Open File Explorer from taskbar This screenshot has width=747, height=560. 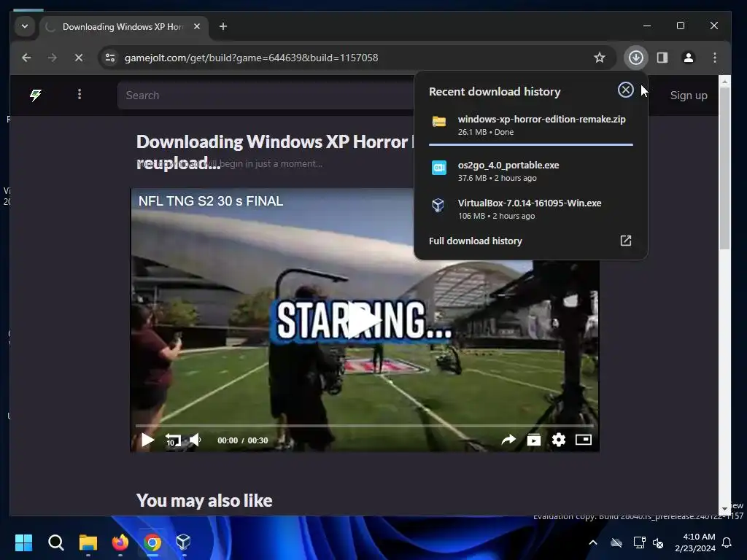pos(88,542)
